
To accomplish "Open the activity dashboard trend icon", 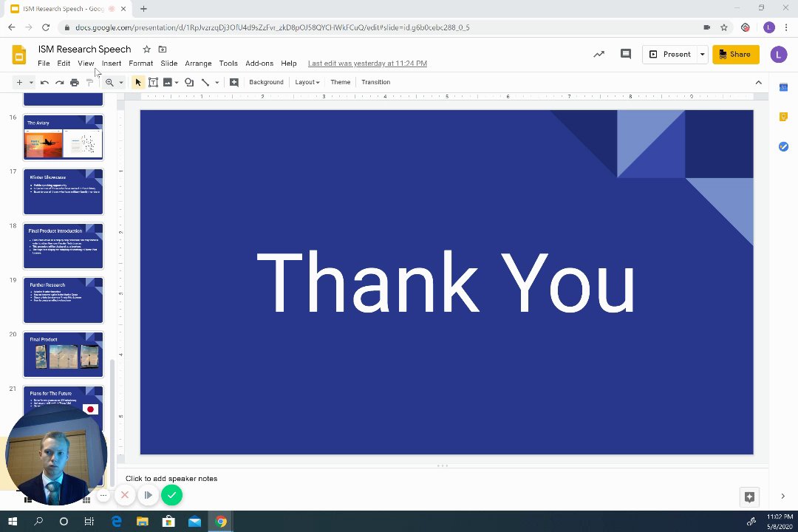I will [x=599, y=55].
